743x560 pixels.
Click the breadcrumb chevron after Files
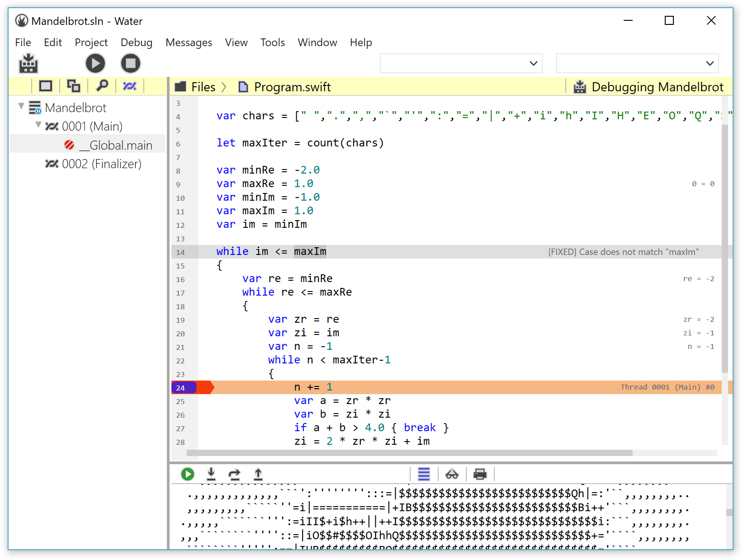[x=224, y=87]
